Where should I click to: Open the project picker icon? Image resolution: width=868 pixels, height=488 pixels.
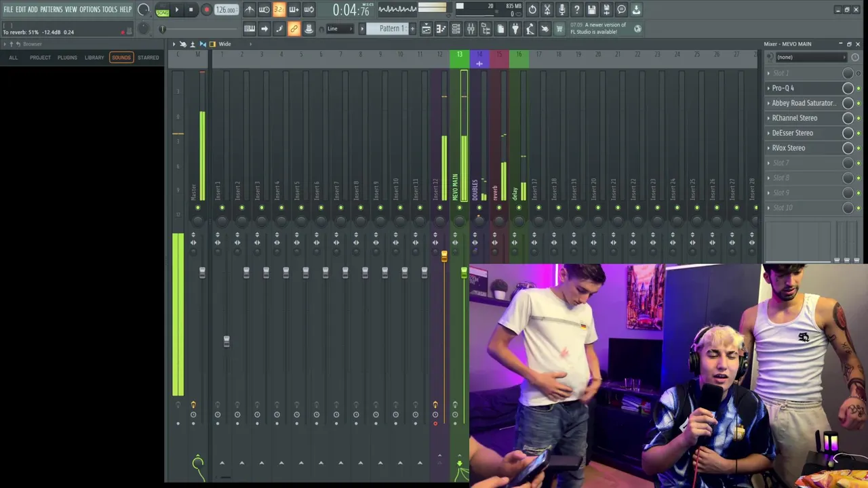coord(500,28)
